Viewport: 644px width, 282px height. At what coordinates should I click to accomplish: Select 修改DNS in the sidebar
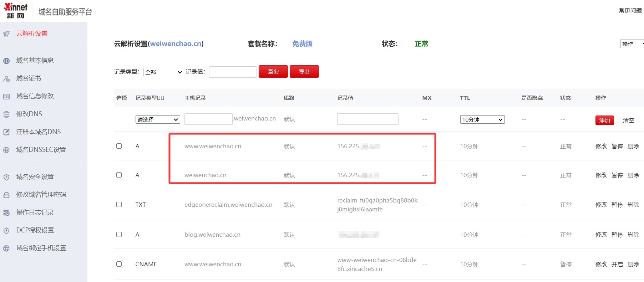[x=29, y=114]
